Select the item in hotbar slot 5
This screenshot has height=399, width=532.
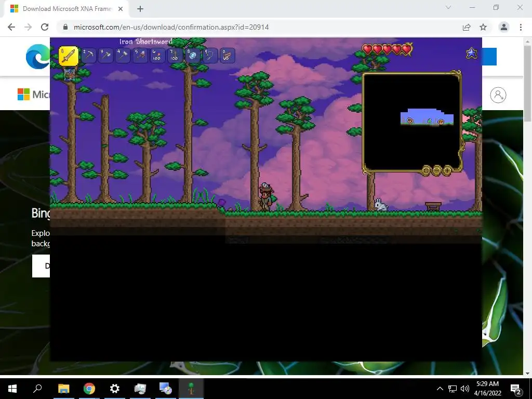[140, 56]
